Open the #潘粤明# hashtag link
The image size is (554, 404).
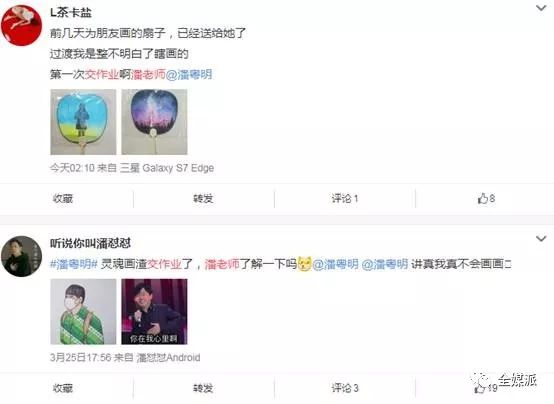pos(73,264)
